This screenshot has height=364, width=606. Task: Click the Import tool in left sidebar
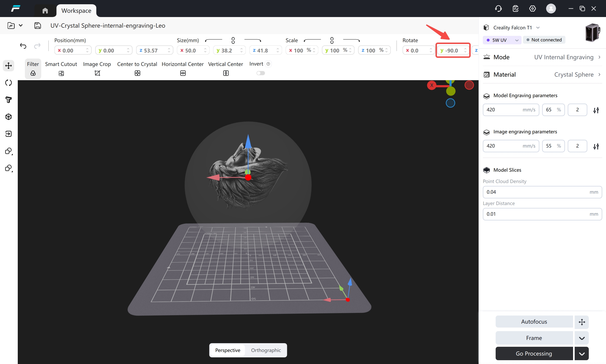(9, 134)
